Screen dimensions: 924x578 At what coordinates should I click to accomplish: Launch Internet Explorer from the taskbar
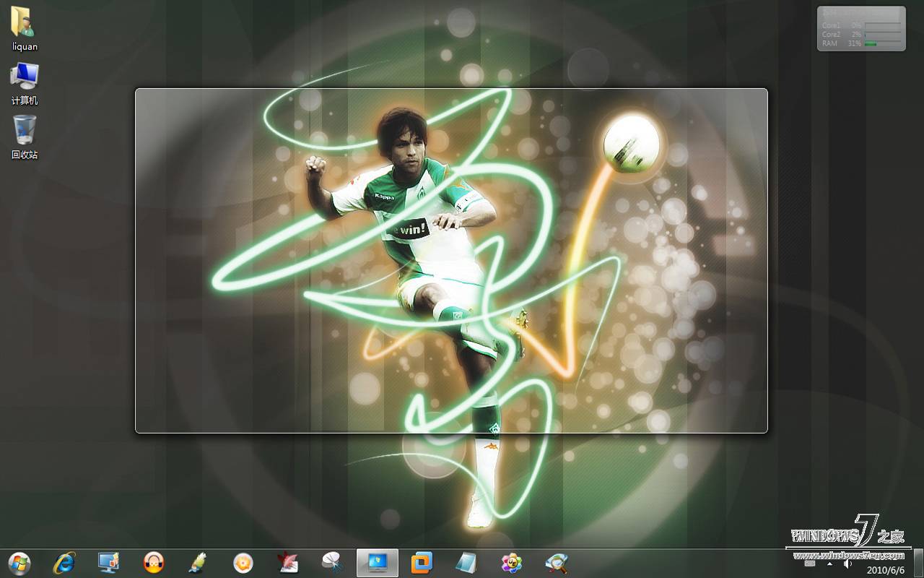pyautogui.click(x=64, y=563)
